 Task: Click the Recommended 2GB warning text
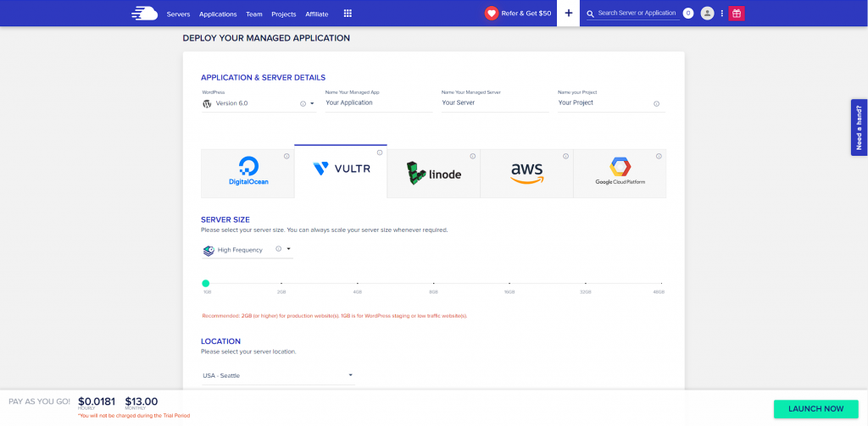pyautogui.click(x=335, y=316)
